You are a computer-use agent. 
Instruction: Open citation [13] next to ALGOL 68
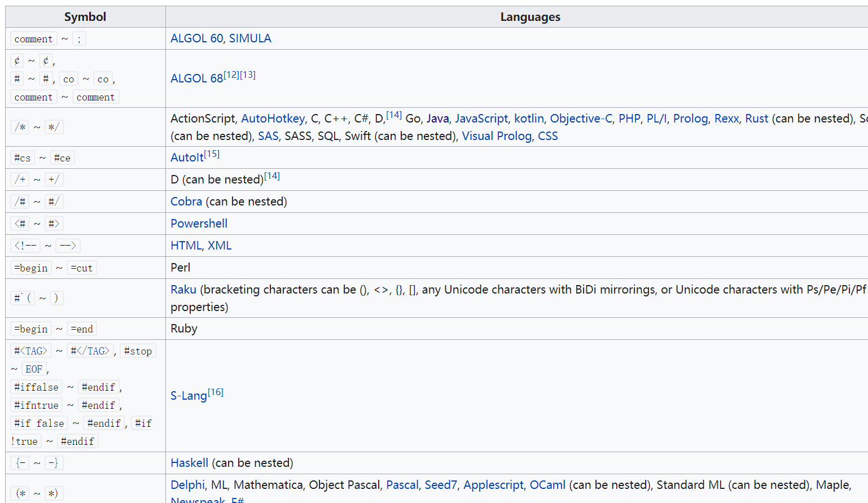pyautogui.click(x=248, y=75)
